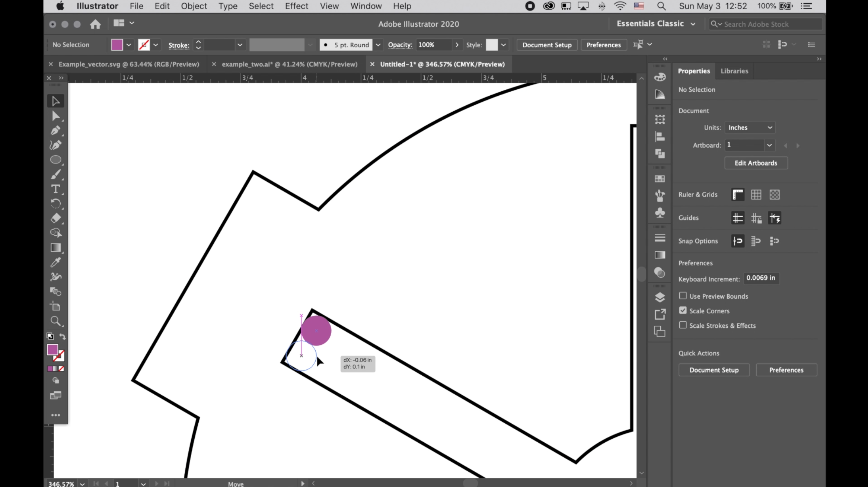Click the Edit Artboards button

(756, 163)
